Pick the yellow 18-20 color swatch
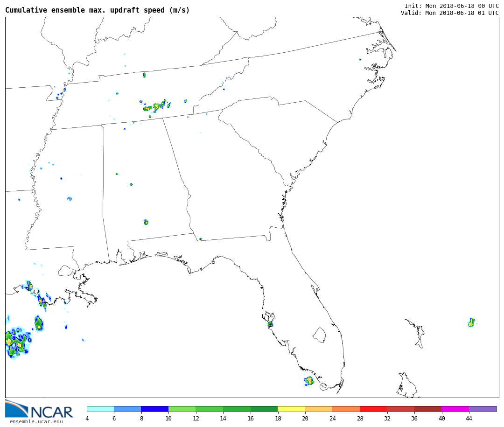 pos(292,409)
